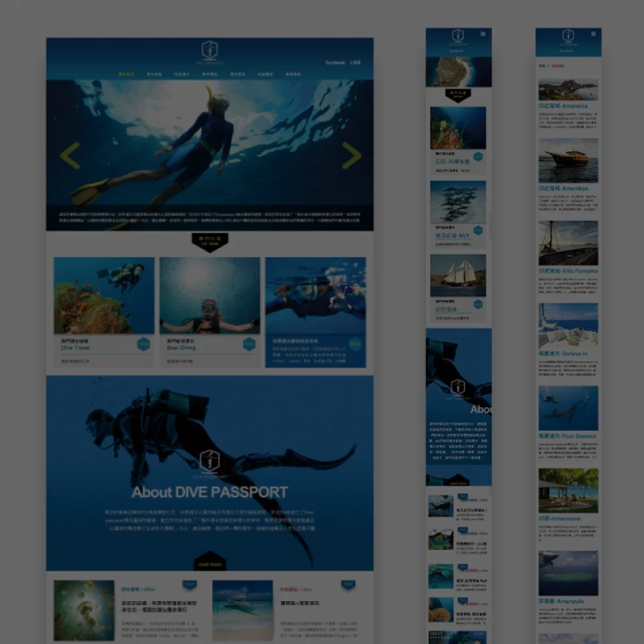Open the boat on beach article thumbnail
This screenshot has height=644, width=644.
243,610
